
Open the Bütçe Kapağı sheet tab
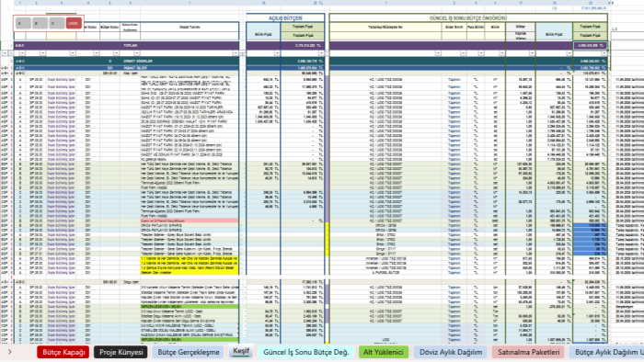(63, 352)
